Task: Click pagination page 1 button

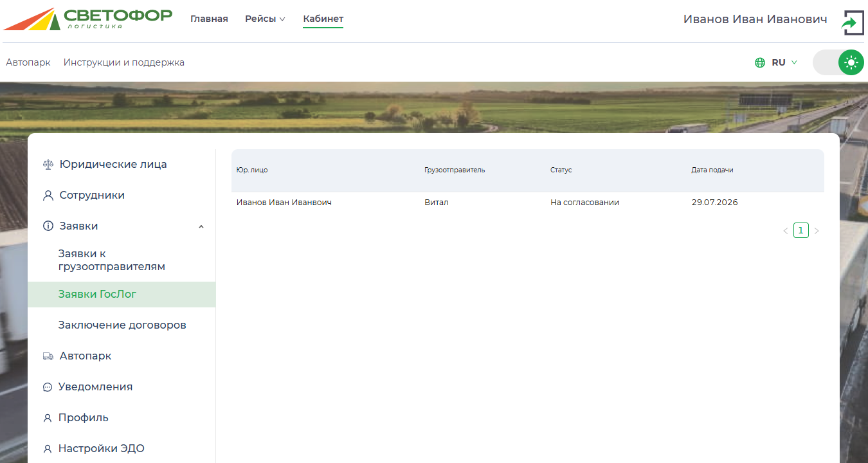Action: pos(801,230)
